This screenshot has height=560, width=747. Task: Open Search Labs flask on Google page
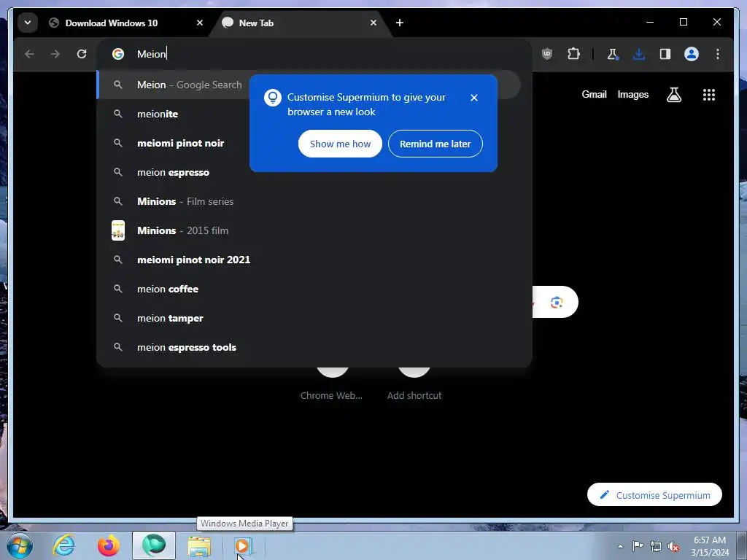pos(673,95)
